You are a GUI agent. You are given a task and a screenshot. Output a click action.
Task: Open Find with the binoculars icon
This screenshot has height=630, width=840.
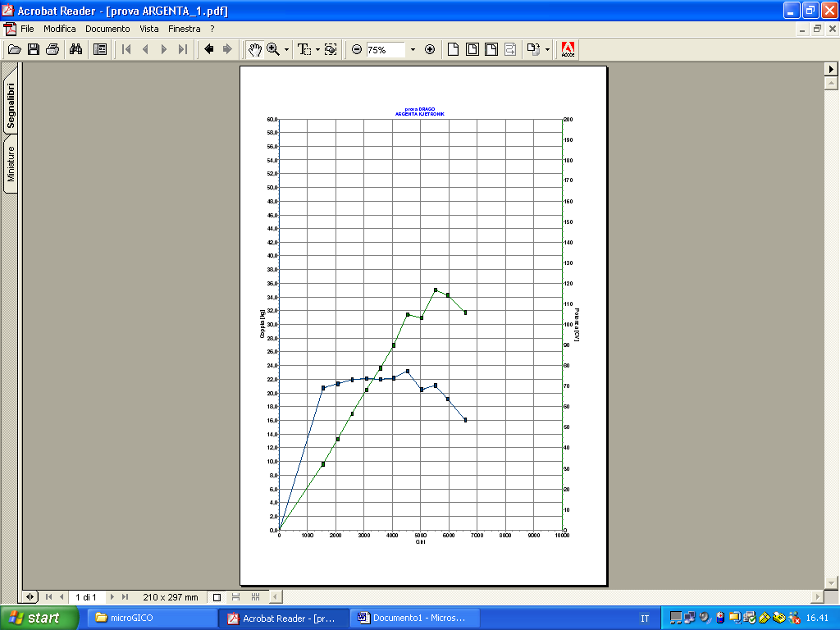click(75, 49)
